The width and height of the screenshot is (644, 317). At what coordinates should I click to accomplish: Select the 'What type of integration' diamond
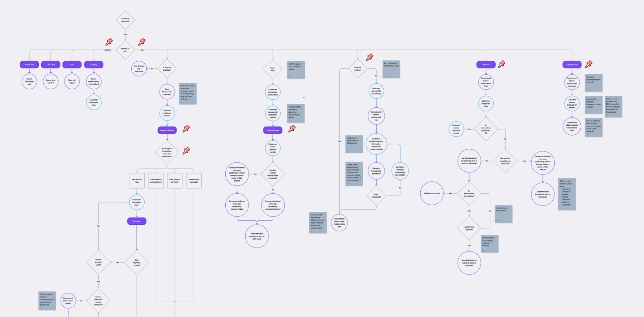pyautogui.click(x=167, y=152)
